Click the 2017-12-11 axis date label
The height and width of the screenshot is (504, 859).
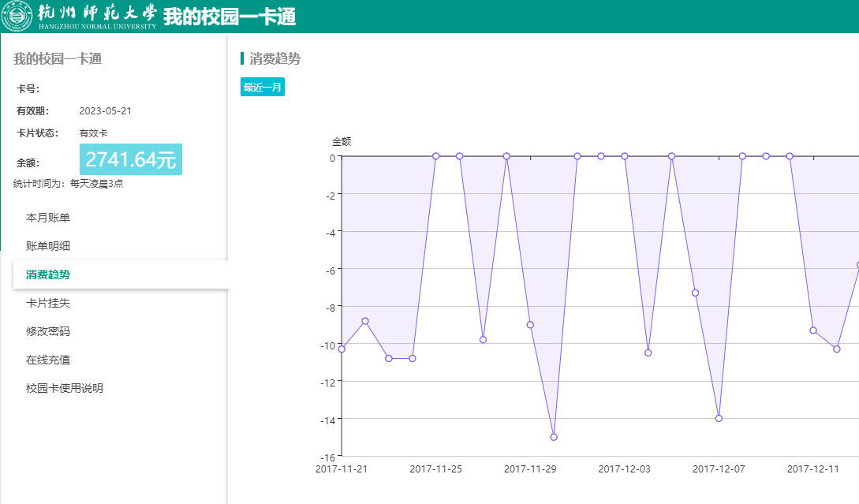pos(813,469)
